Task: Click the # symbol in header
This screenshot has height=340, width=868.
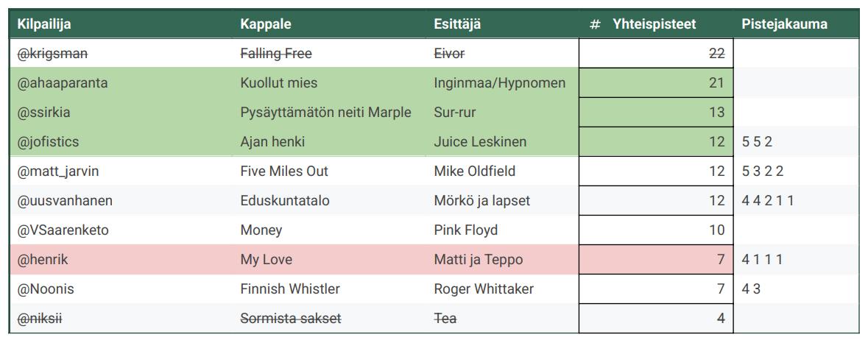Action: point(595,24)
